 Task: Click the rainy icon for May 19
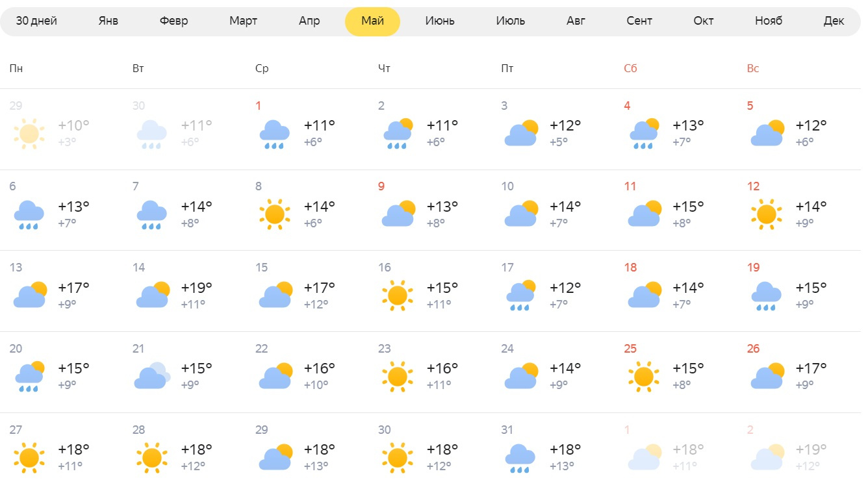766,296
